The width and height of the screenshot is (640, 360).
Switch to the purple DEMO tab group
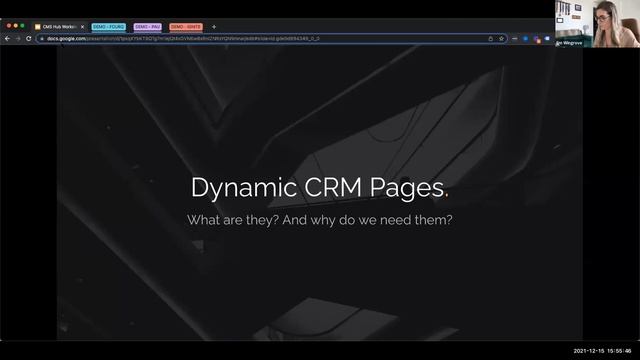pos(148,27)
